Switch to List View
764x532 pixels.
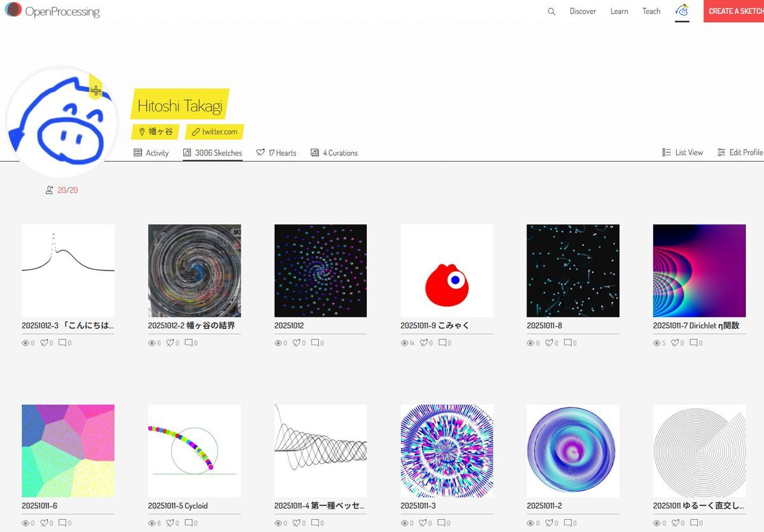[x=683, y=153]
